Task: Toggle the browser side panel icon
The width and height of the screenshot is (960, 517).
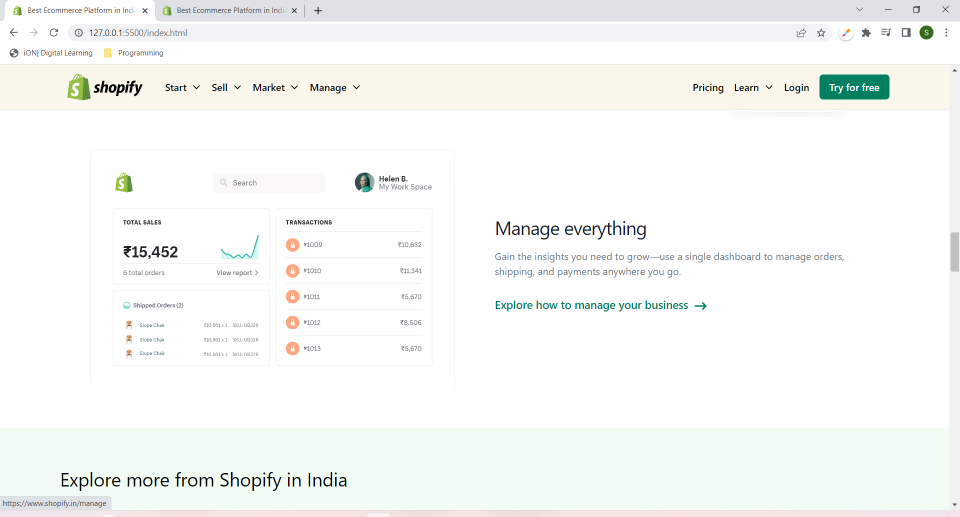Action: click(x=906, y=32)
